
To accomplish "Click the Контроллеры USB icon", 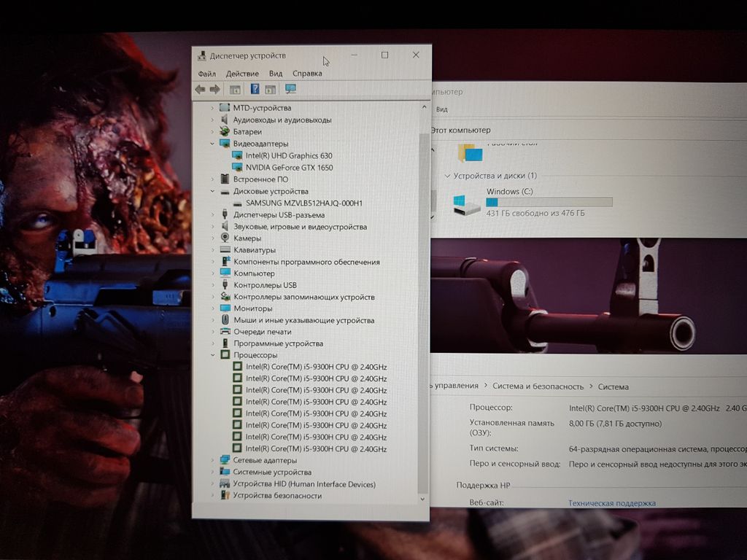I will pyautogui.click(x=225, y=285).
